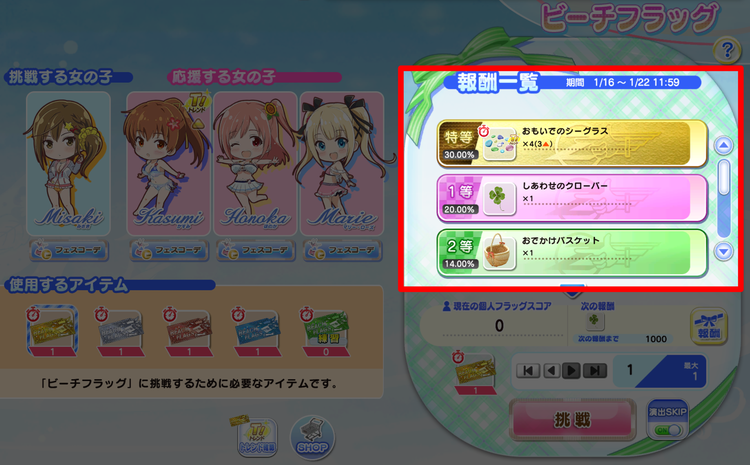Select the bronze flag ticket item
Screen dimensions: 750x465
click(x=189, y=332)
